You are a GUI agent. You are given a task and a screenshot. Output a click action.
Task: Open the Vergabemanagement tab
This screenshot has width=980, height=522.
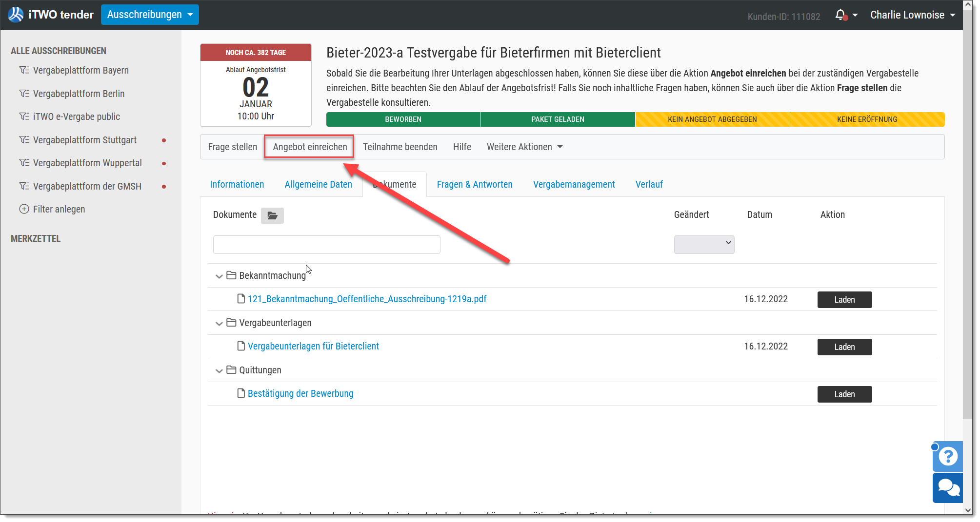point(574,184)
